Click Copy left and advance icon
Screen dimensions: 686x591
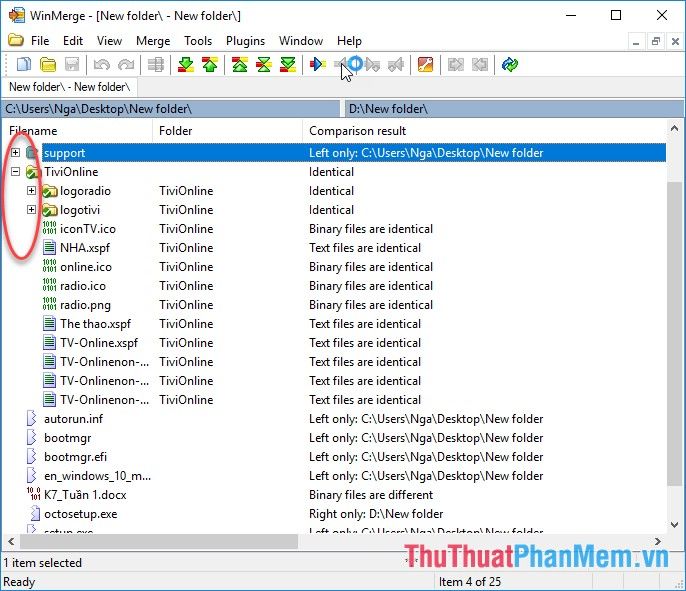click(x=396, y=65)
